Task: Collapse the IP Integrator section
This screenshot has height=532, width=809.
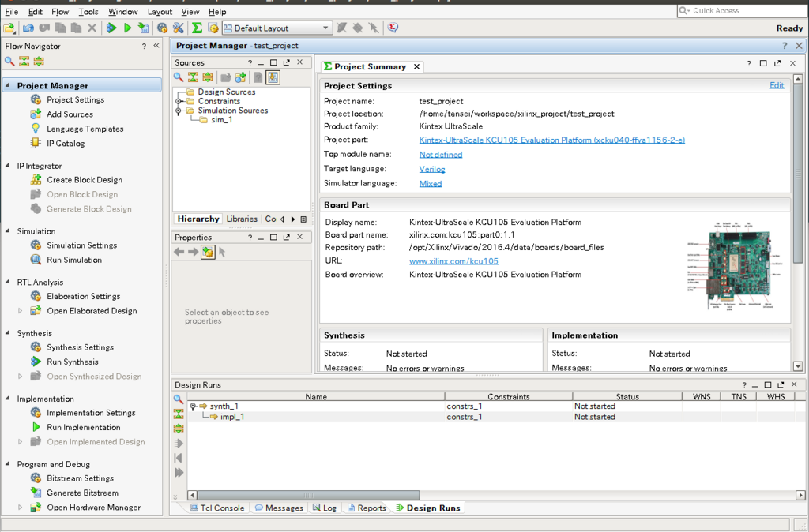Action: click(8, 165)
